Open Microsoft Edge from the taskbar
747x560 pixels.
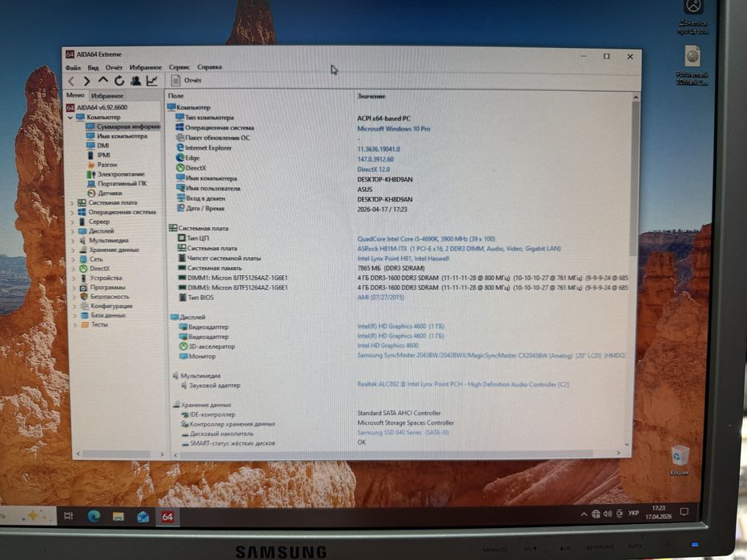point(94,516)
